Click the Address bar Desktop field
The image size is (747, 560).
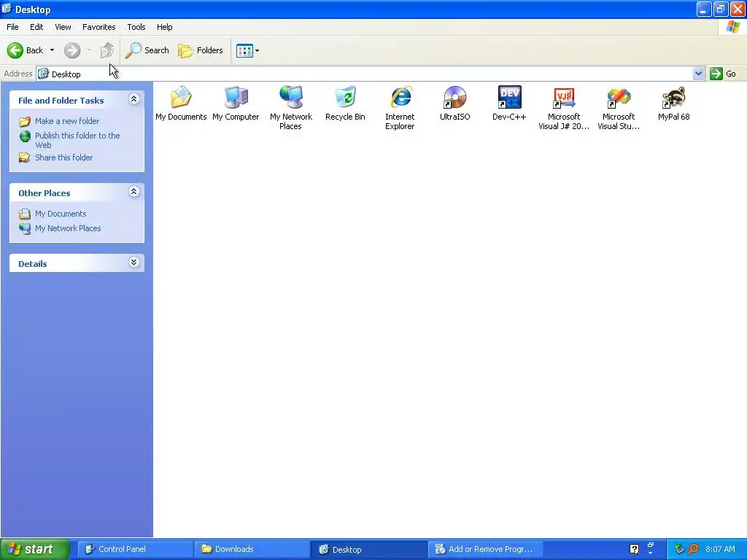(x=364, y=74)
